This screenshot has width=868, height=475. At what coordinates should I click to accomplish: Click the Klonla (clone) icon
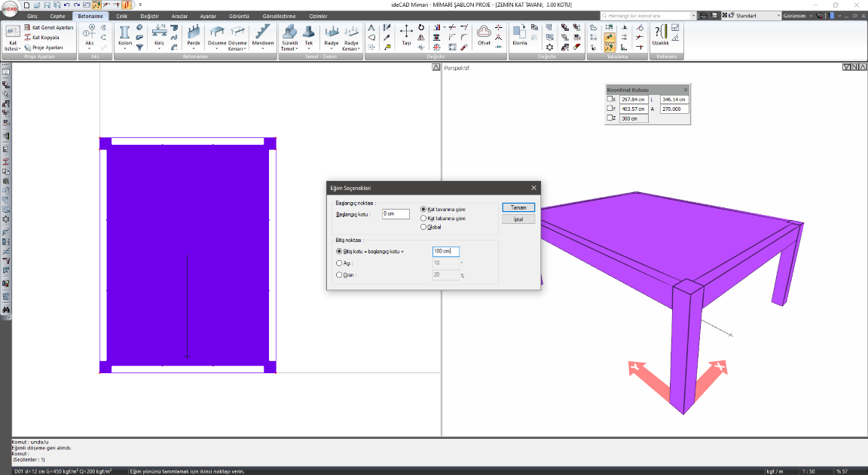520,34
